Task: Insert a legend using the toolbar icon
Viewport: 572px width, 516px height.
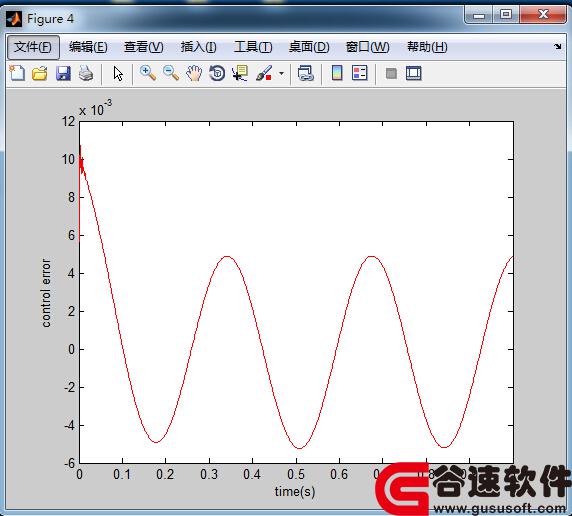Action: 360,73
